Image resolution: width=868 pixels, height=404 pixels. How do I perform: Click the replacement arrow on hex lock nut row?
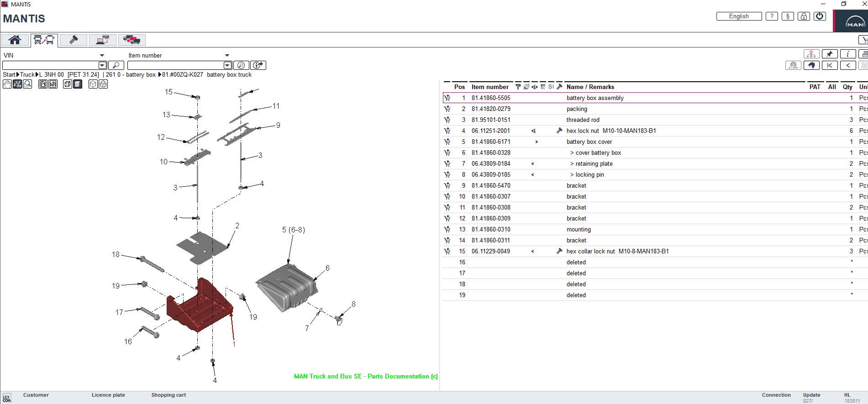click(x=533, y=131)
